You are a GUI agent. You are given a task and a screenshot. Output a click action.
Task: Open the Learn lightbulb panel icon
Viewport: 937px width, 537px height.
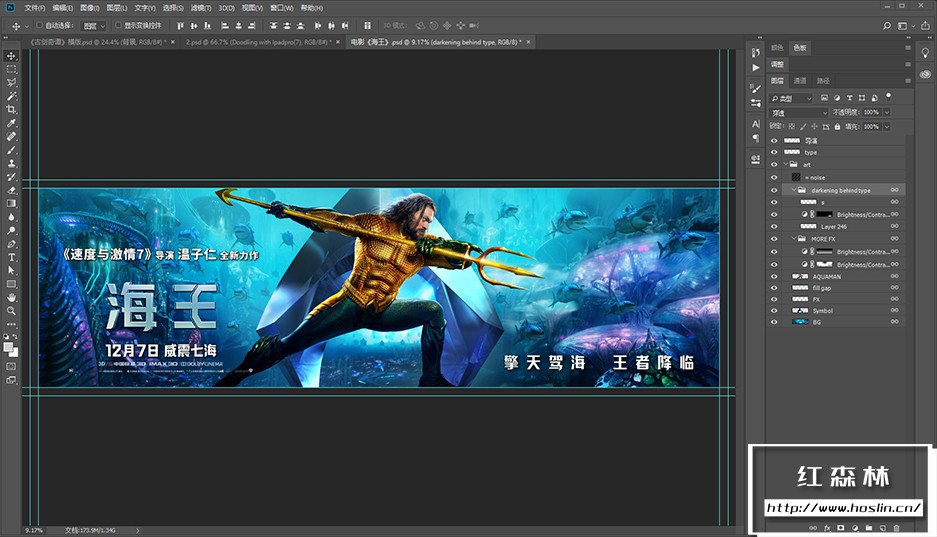(925, 53)
